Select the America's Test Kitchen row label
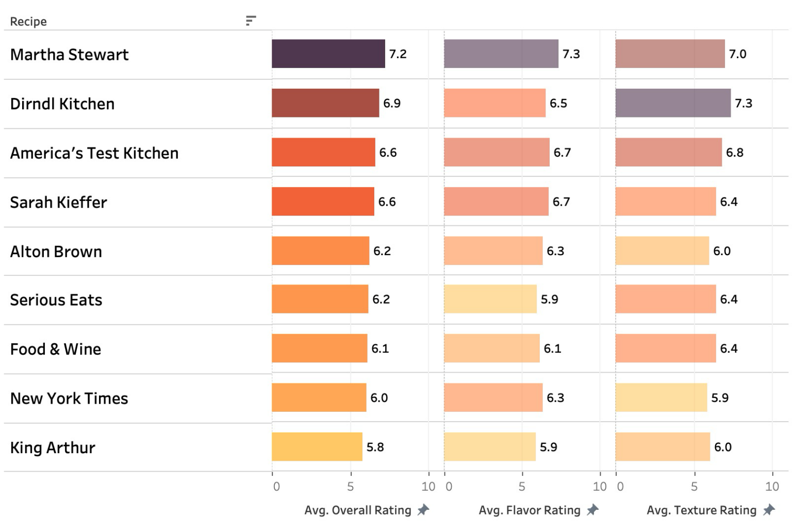792x532 pixels. (x=94, y=153)
